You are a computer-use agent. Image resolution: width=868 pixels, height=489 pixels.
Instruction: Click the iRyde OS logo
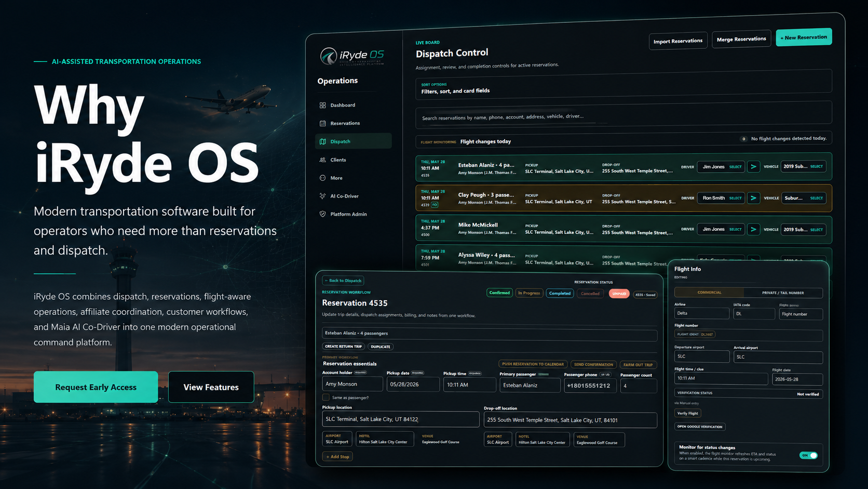click(352, 56)
